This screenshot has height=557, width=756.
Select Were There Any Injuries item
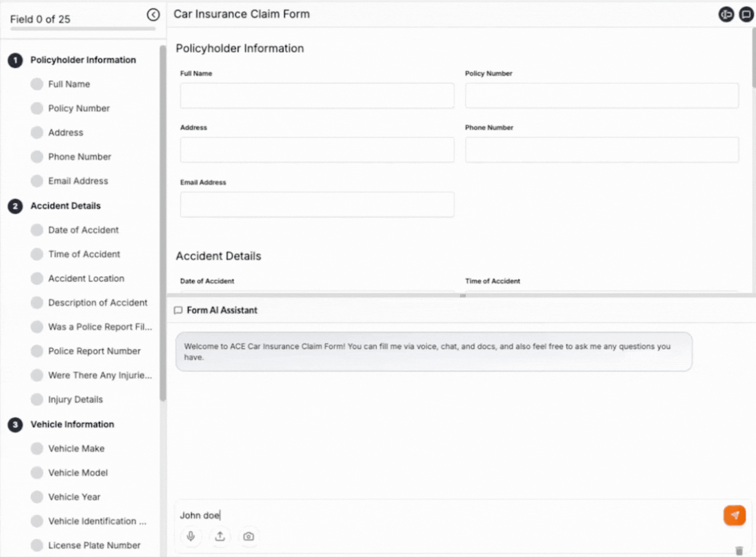pyautogui.click(x=91, y=375)
